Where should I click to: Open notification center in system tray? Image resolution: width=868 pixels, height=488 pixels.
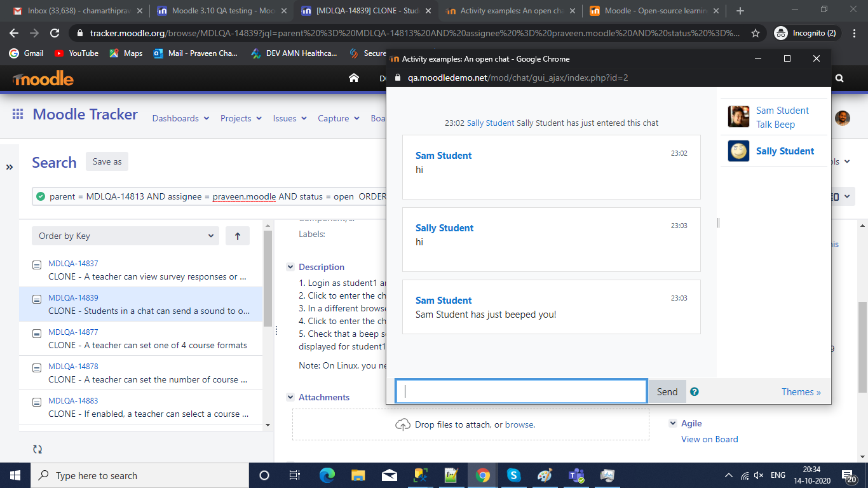pyautogui.click(x=848, y=475)
